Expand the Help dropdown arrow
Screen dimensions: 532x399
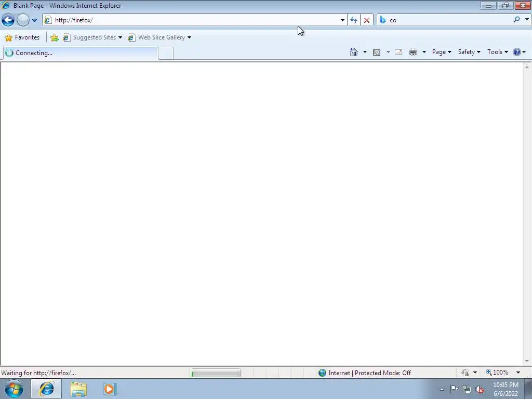click(524, 52)
